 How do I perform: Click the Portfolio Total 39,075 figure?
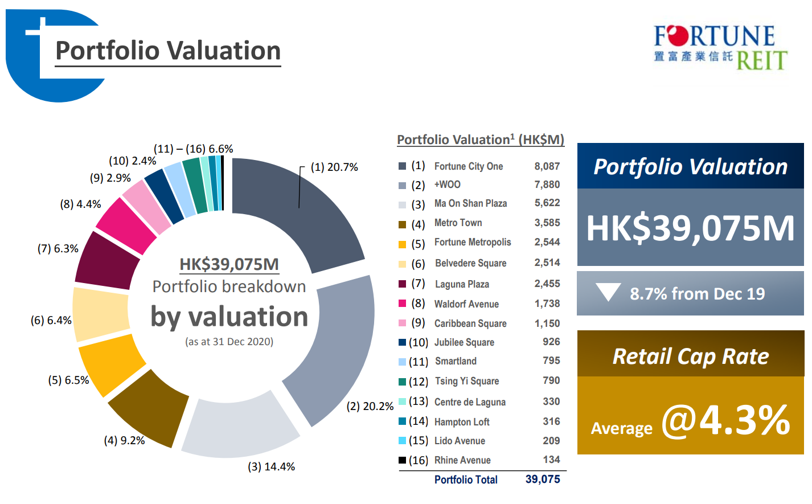(543, 480)
